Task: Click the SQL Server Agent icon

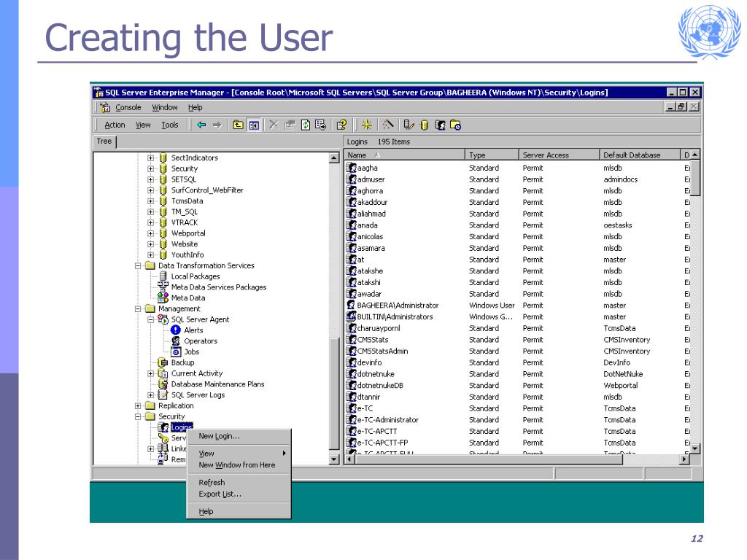Action: click(163, 319)
